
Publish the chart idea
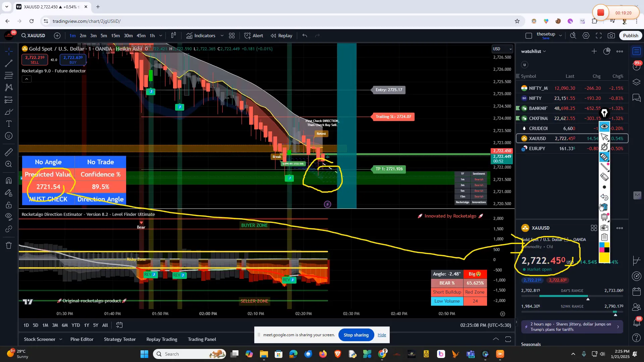click(x=631, y=36)
